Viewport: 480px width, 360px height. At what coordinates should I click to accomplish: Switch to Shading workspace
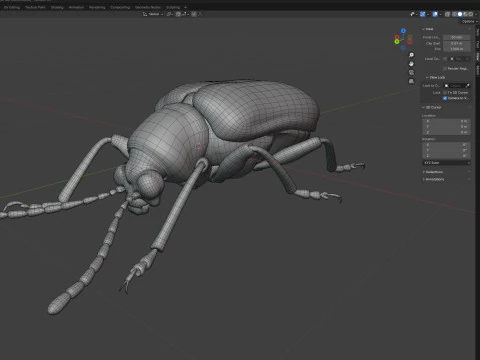pyautogui.click(x=57, y=7)
